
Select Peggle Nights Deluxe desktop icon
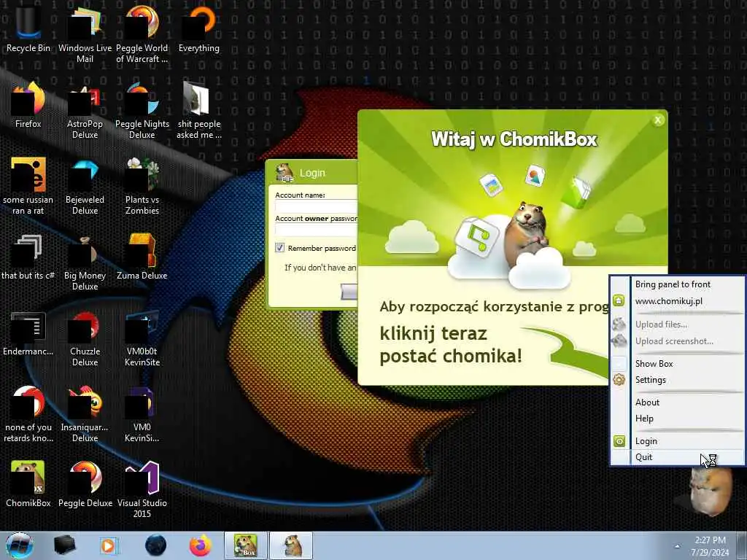tap(142, 109)
